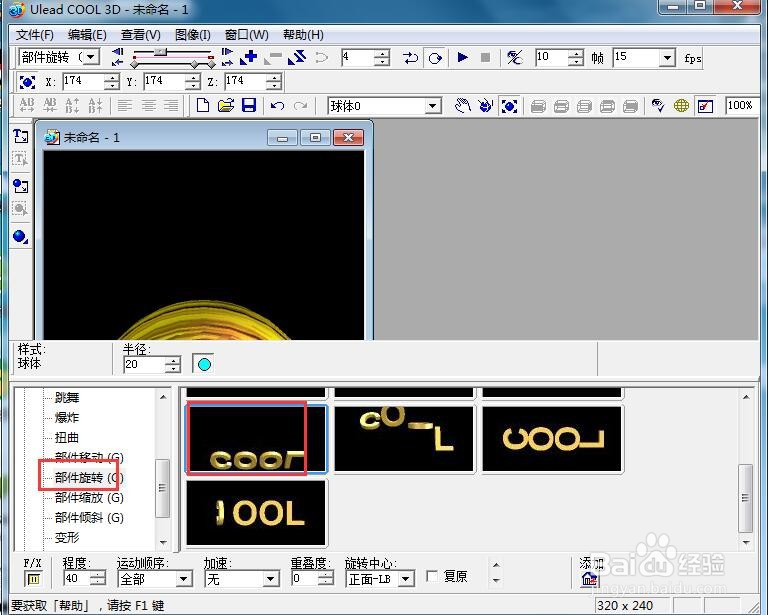768x615 pixels.
Task: Open the 旋转中心 dropdown showing 正面-LB
Action: pyautogui.click(x=406, y=580)
